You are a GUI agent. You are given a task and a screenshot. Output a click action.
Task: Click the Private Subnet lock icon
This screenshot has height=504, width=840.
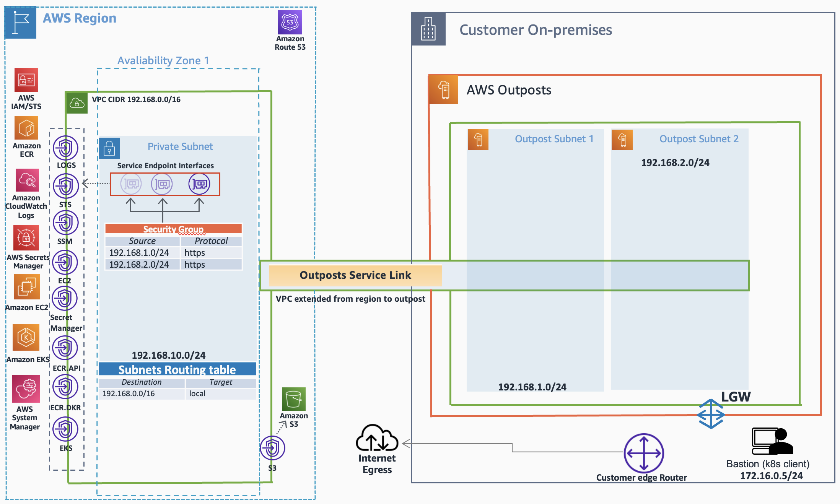click(x=109, y=148)
